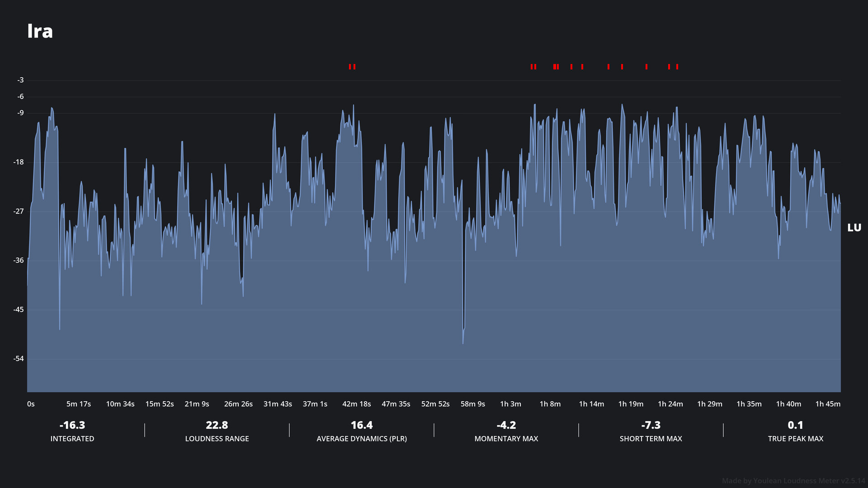Click the "31m 43s" time label

tap(278, 404)
